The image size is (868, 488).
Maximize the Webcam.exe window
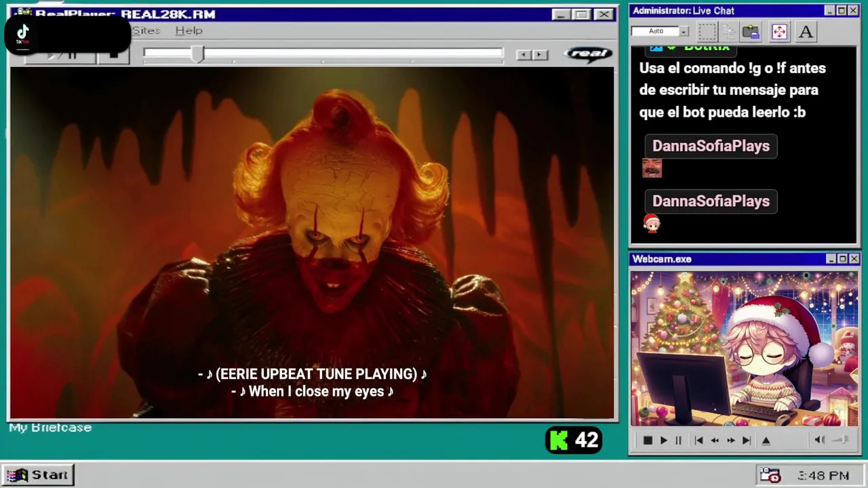842,259
